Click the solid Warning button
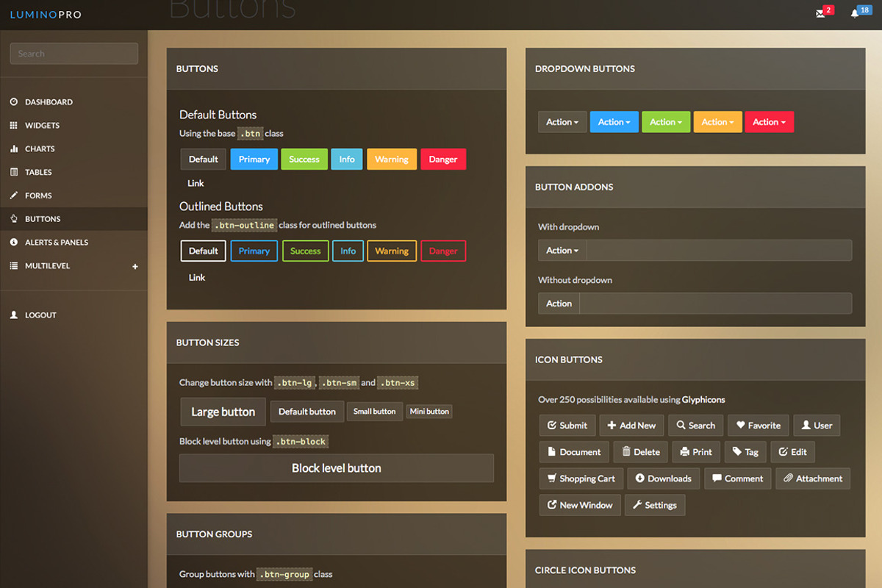 (392, 159)
